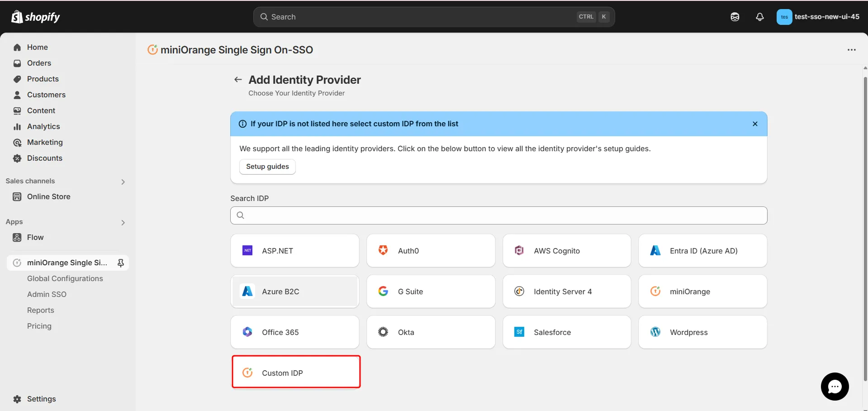Open the three-dots app options menu

851,50
